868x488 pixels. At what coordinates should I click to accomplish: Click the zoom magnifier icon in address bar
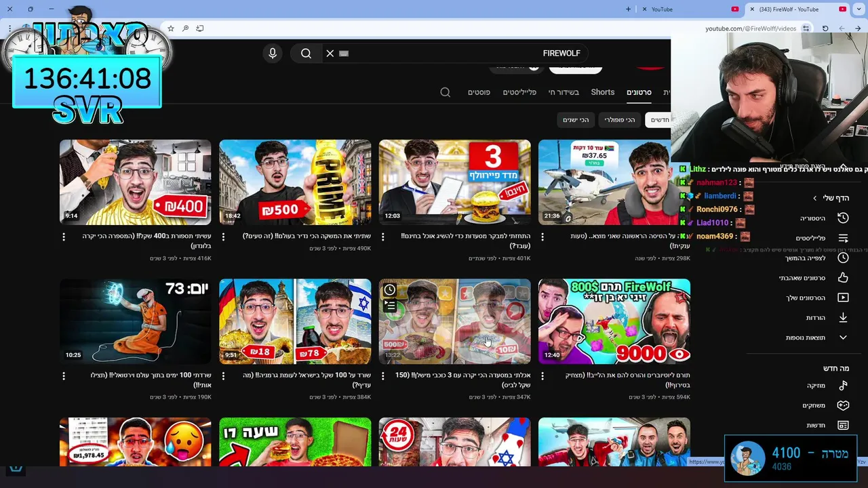pos(185,28)
